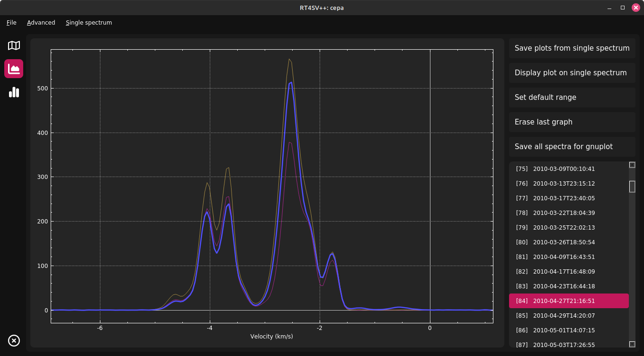644x356 pixels.
Task: Select spectrum [77] 2010-03-17T23:40:05
Action: (x=569, y=198)
